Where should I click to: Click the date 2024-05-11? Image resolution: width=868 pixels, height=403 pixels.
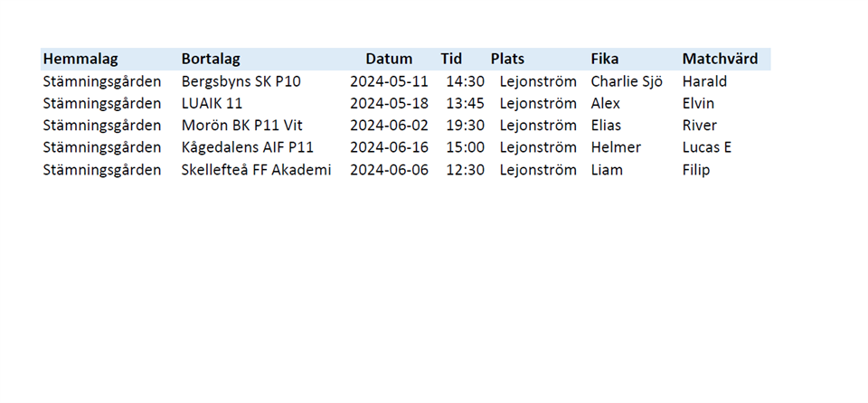389,81
